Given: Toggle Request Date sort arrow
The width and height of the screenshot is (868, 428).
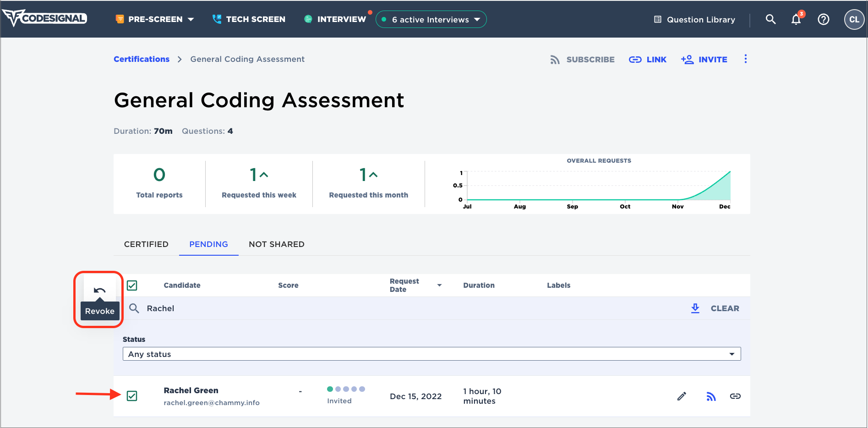Looking at the screenshot, I should (x=439, y=285).
